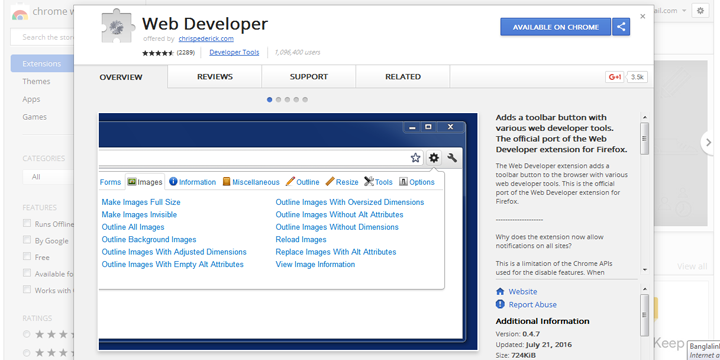
Task: Click the additional info scroll up arrow
Action: 645,288
